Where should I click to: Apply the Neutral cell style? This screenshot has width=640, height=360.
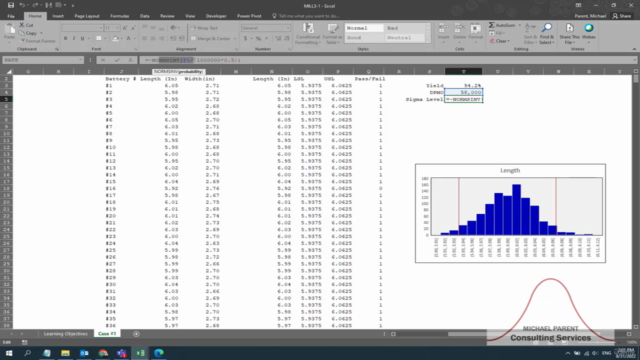[405, 38]
